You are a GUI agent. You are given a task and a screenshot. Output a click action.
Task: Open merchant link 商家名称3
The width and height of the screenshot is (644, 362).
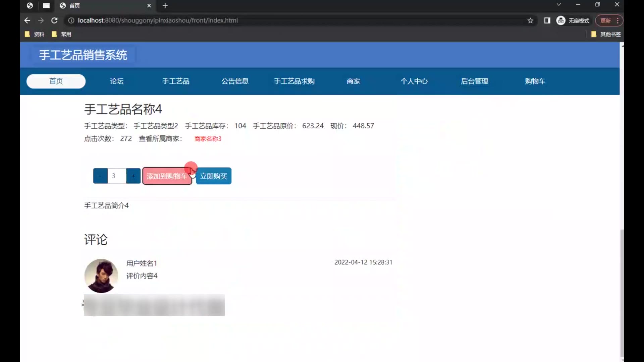[208, 139]
